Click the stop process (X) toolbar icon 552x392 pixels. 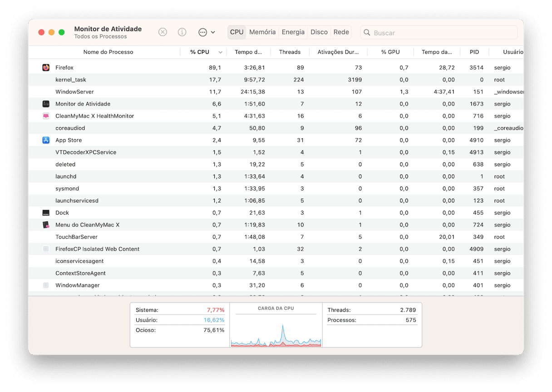pos(163,32)
